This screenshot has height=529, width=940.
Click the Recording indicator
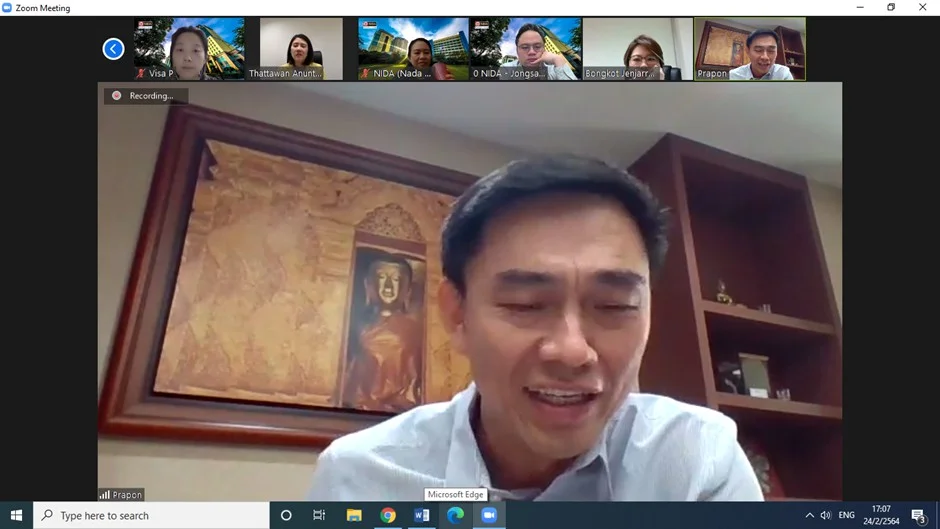point(146,96)
